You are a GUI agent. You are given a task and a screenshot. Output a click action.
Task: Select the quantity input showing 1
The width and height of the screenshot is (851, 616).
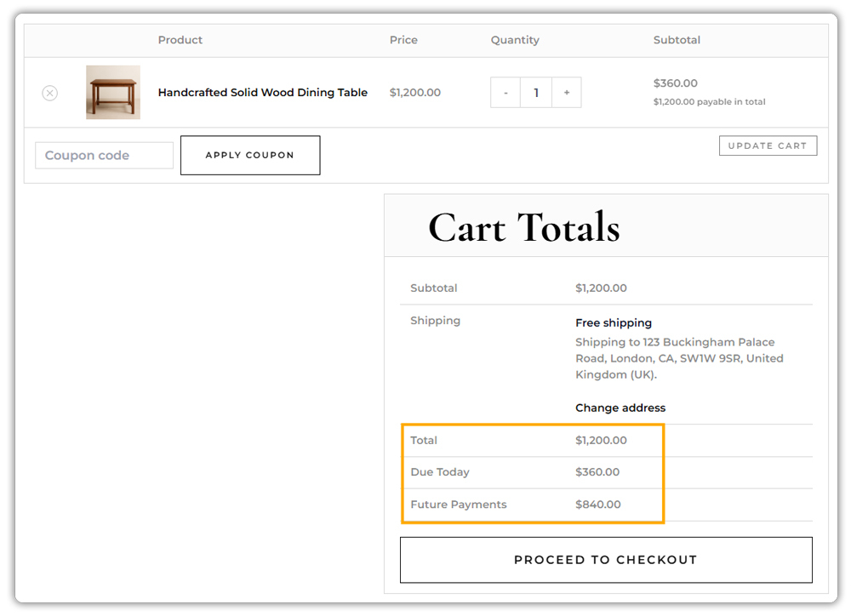tap(536, 92)
